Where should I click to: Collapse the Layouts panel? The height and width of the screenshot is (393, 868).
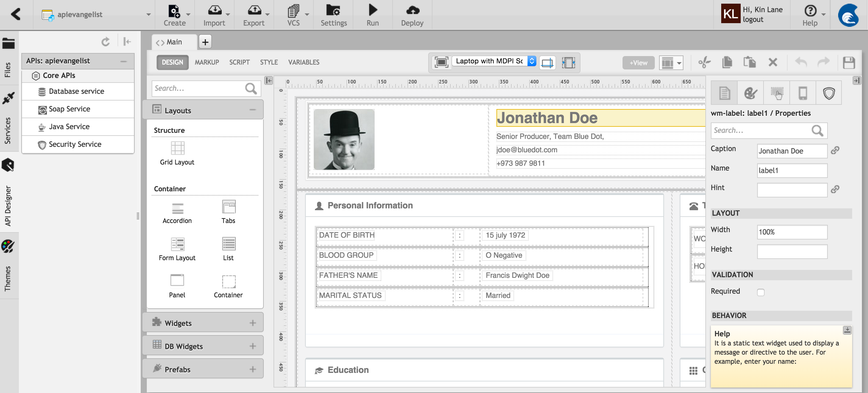252,110
